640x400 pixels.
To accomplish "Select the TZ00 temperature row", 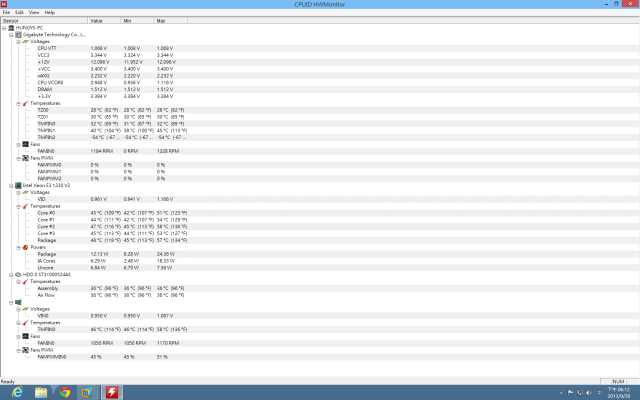I will (x=112, y=110).
